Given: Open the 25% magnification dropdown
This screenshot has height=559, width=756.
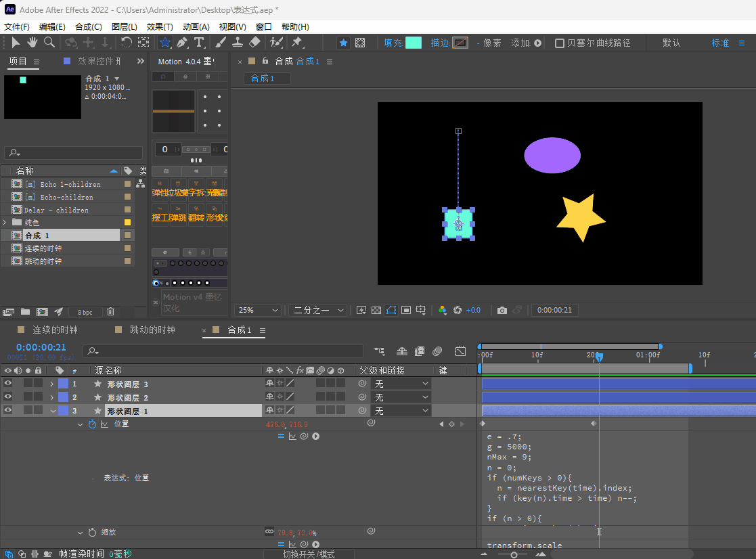Looking at the screenshot, I should (x=257, y=310).
